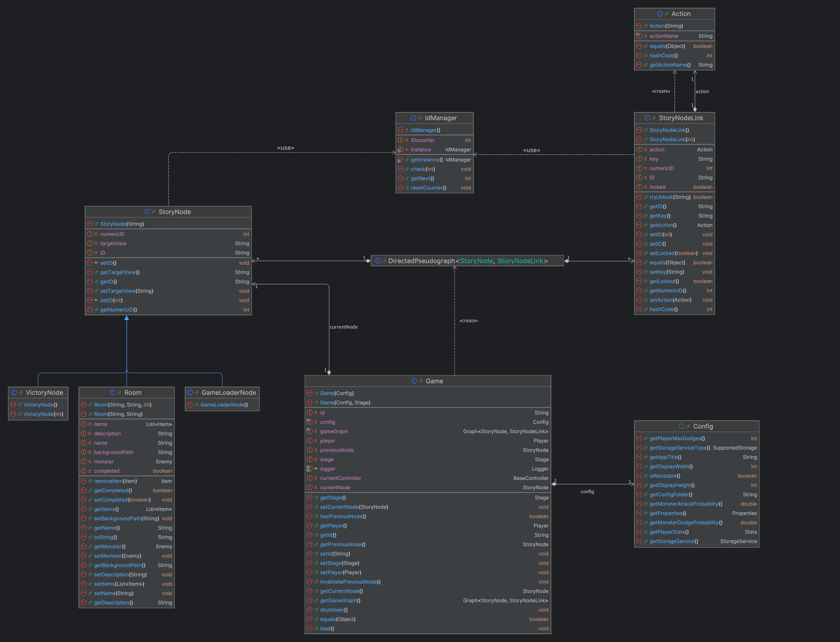Click VictoryNode(int) constructor row
Screen dimensions: 840x642
click(x=38, y=414)
